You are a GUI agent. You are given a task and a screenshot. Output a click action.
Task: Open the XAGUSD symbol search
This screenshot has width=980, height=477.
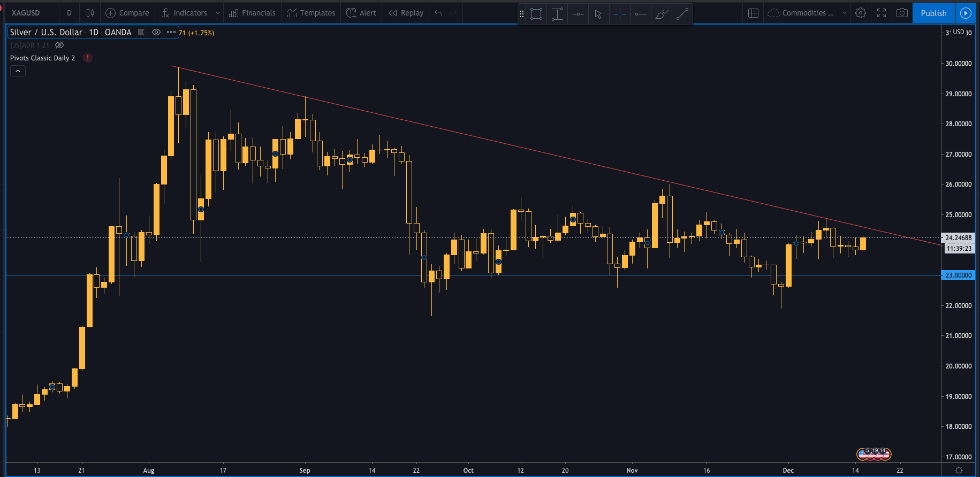(x=26, y=13)
